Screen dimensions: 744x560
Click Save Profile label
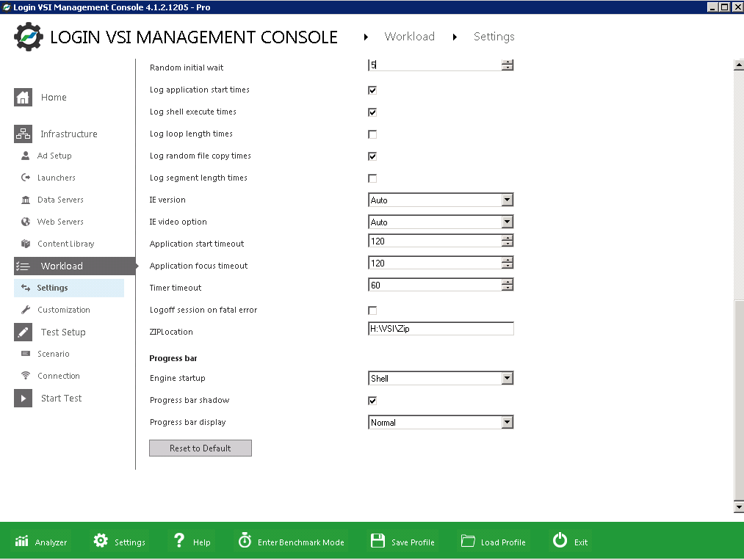[413, 542]
